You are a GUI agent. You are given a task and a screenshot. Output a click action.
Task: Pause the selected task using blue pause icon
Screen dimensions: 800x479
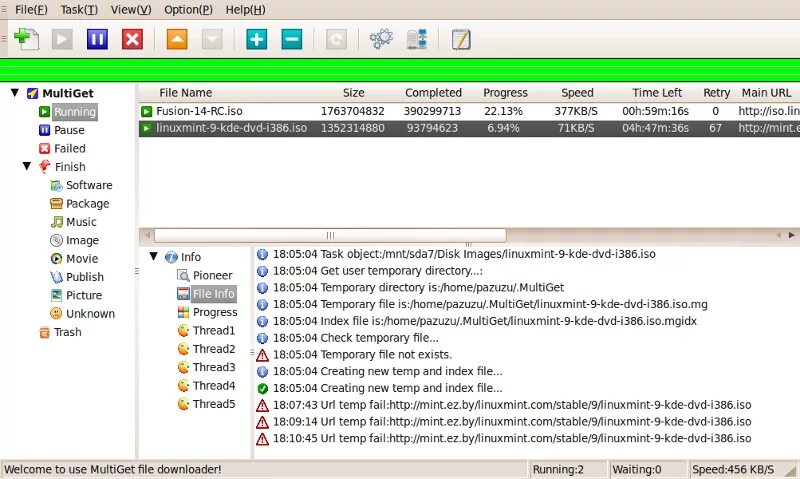point(97,39)
